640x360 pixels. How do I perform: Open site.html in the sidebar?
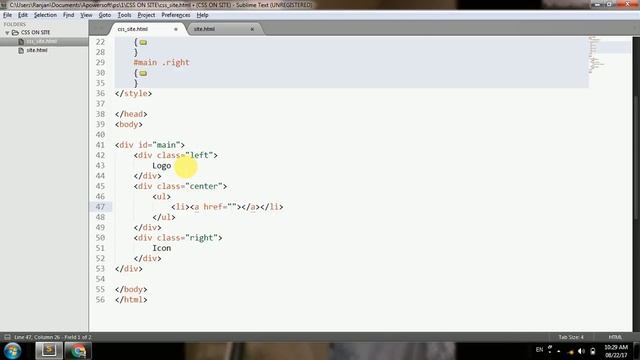pos(37,50)
